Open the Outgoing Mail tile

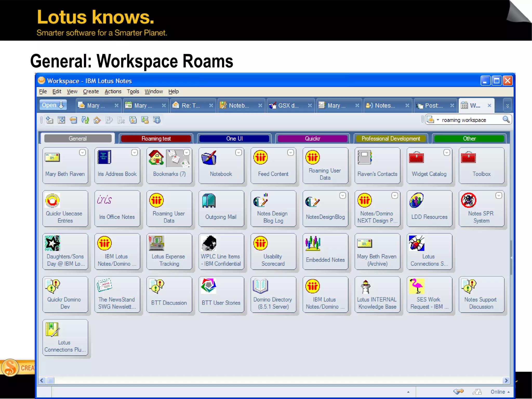point(221,208)
